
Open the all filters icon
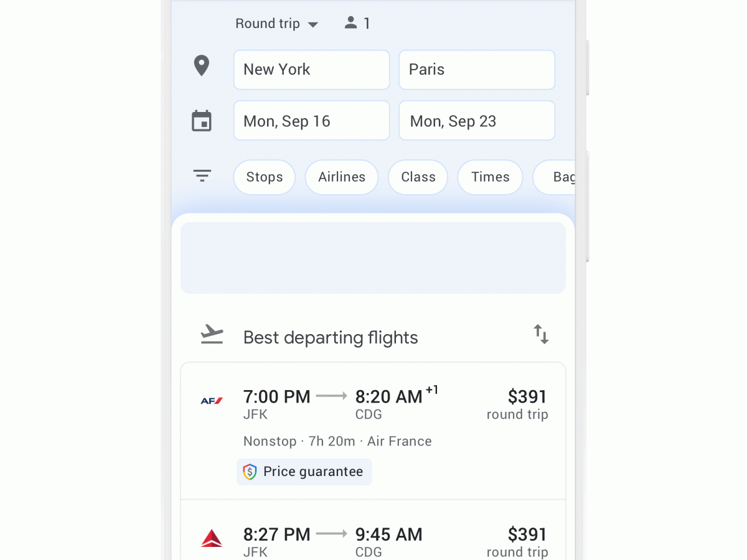(x=202, y=176)
